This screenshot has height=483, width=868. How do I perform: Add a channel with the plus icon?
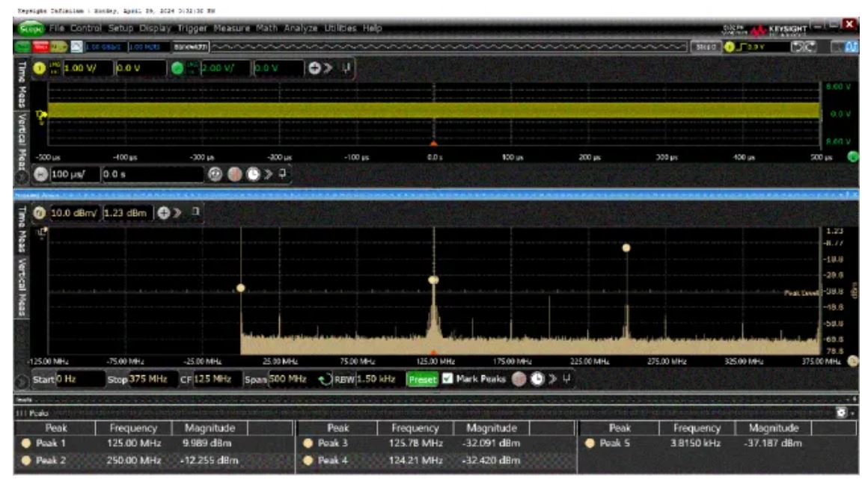[x=314, y=68]
